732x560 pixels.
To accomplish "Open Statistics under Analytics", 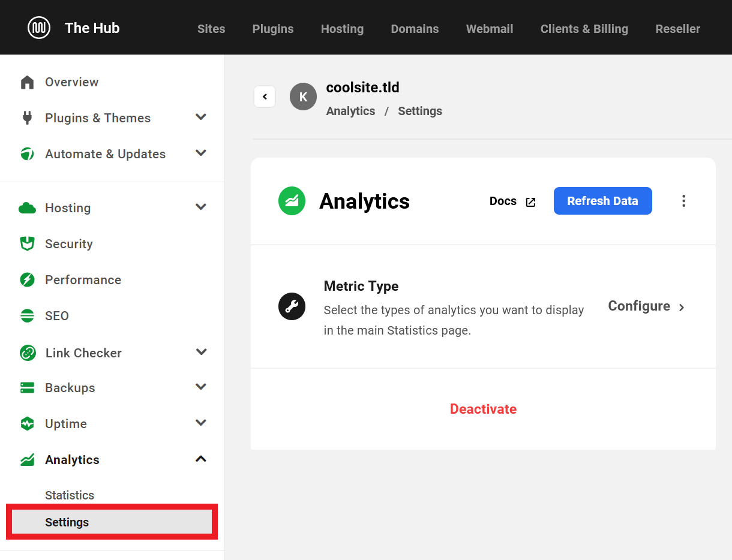I will [70, 495].
